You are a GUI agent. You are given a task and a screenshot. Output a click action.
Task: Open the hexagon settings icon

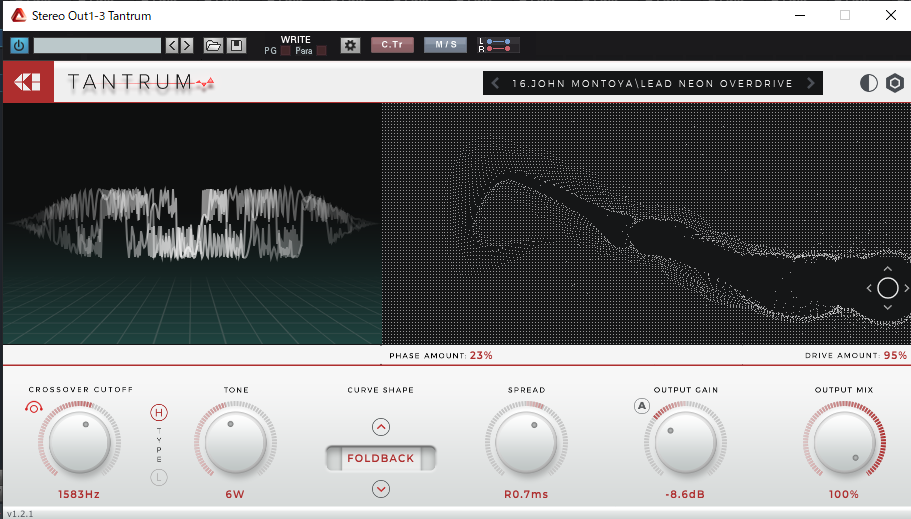pos(895,83)
